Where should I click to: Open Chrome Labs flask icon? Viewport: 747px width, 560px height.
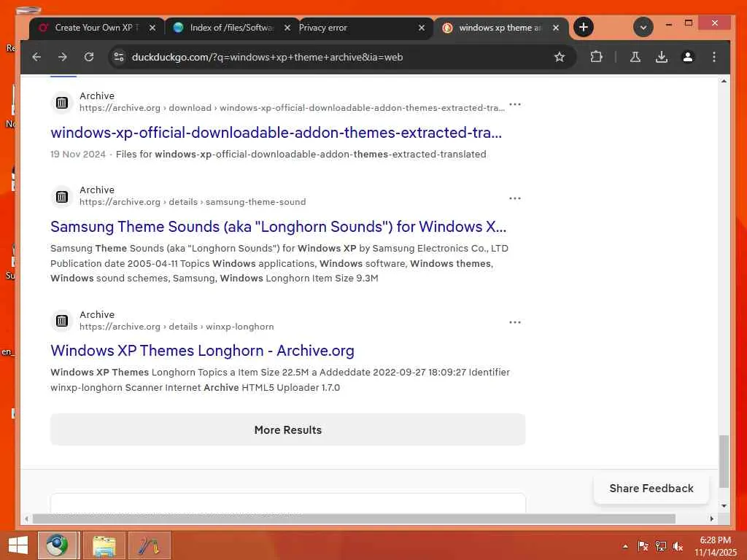click(x=635, y=57)
